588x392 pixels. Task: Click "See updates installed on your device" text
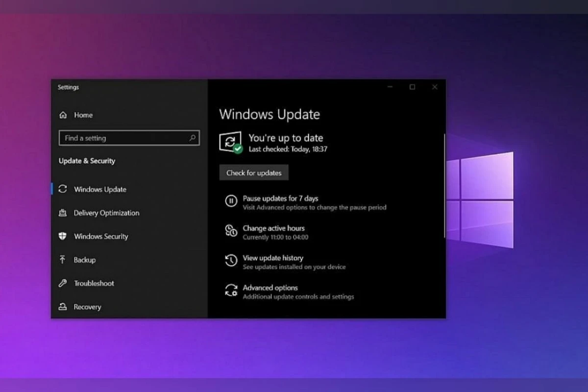294,267
